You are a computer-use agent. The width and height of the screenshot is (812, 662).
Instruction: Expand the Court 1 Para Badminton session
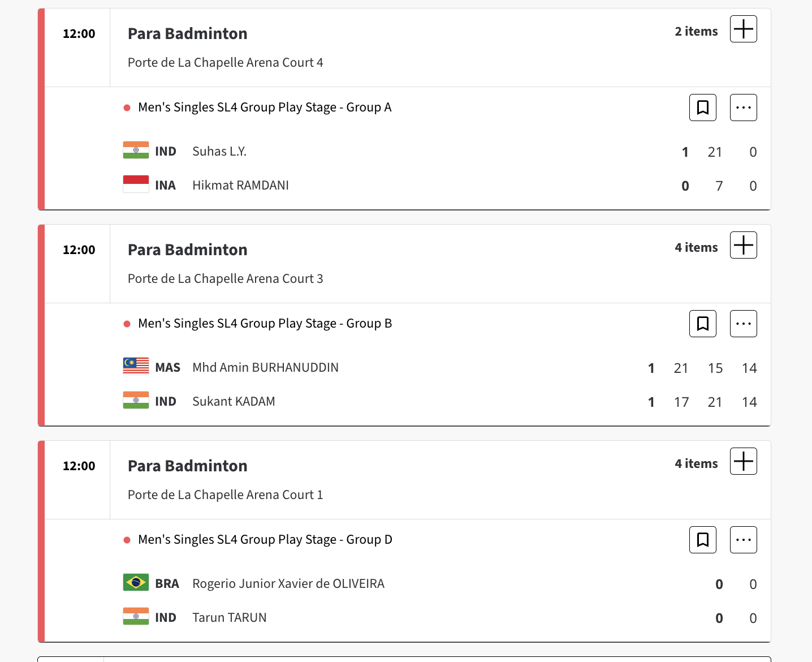(x=743, y=461)
